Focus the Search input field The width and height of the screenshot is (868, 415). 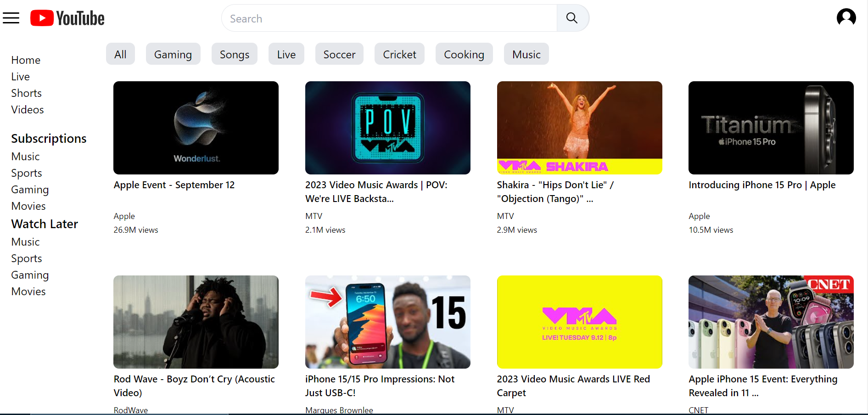coord(389,18)
